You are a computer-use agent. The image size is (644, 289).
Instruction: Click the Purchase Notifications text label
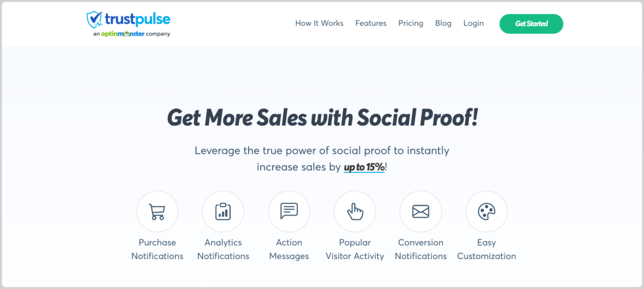click(x=157, y=249)
